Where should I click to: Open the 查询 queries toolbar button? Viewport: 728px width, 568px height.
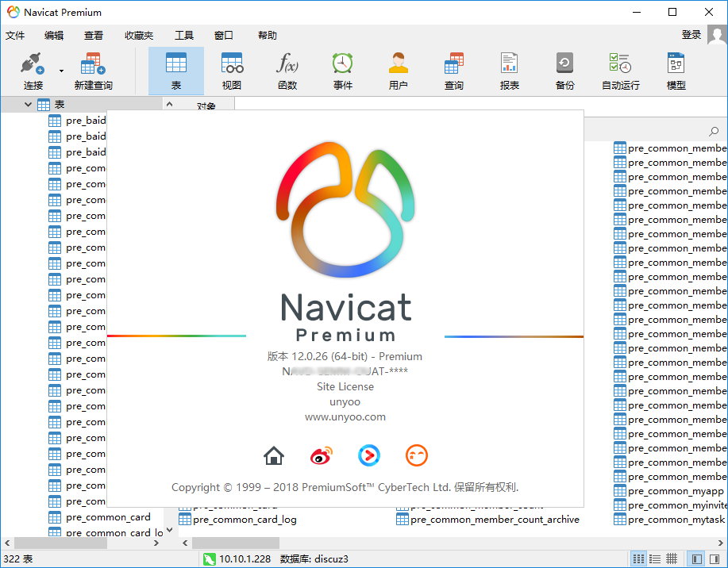[x=454, y=71]
